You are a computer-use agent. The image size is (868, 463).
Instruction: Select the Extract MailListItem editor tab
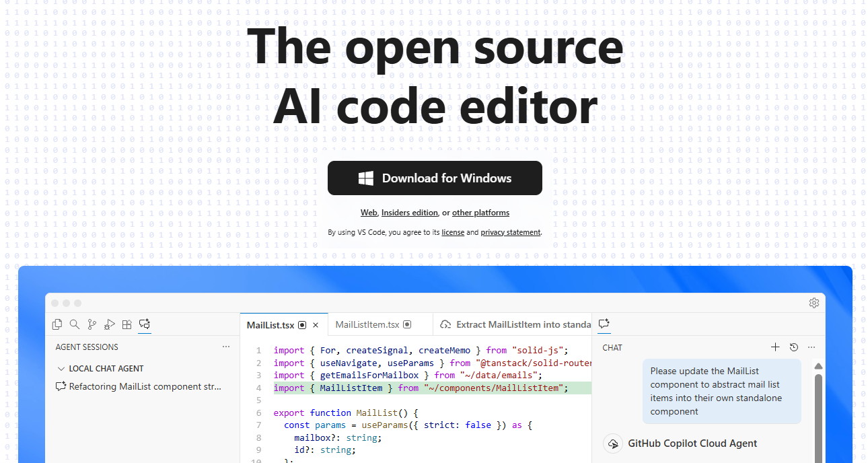pos(518,324)
